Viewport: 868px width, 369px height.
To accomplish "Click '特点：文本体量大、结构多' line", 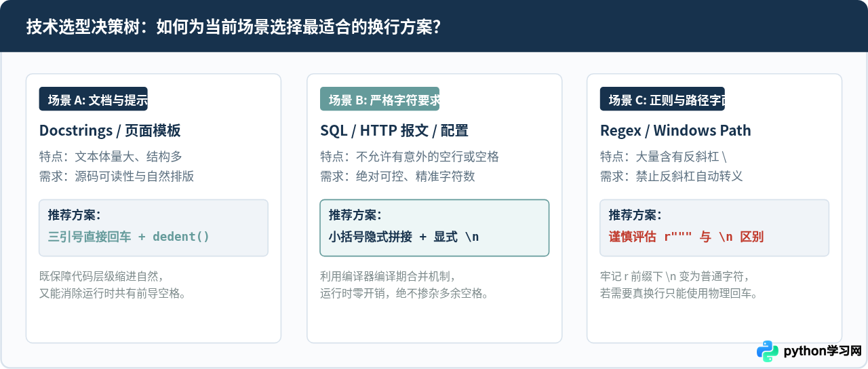I will coord(111,157).
